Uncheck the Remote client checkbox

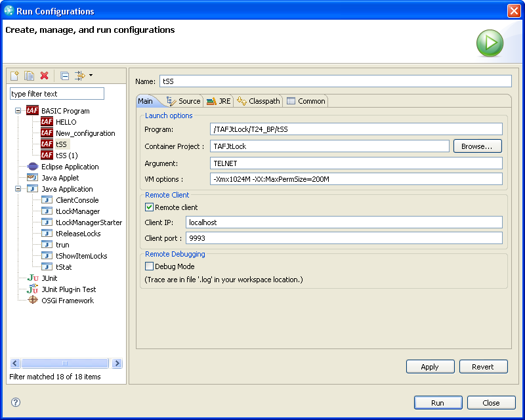pyautogui.click(x=149, y=207)
